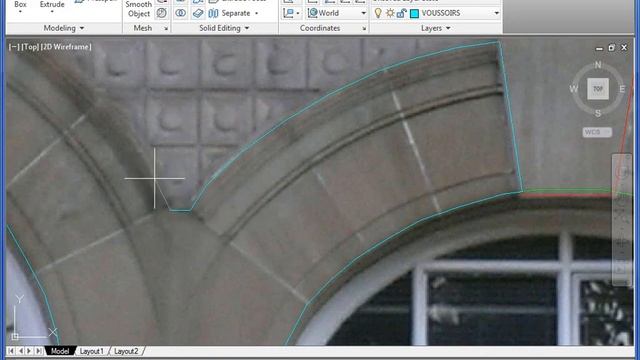This screenshot has height=360, width=640.
Task: Go to previous layout tab arrow
Action: 20,351
